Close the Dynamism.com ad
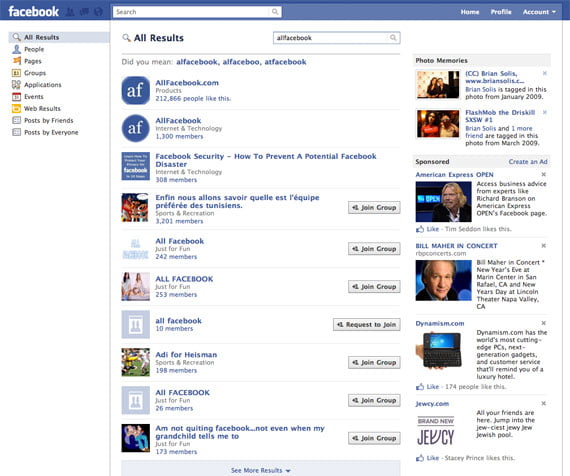The height and width of the screenshot is (476, 570). coord(543,323)
